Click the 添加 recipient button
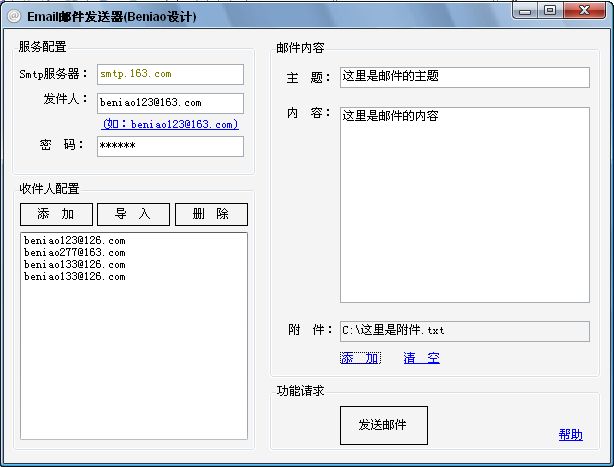 tap(56, 214)
